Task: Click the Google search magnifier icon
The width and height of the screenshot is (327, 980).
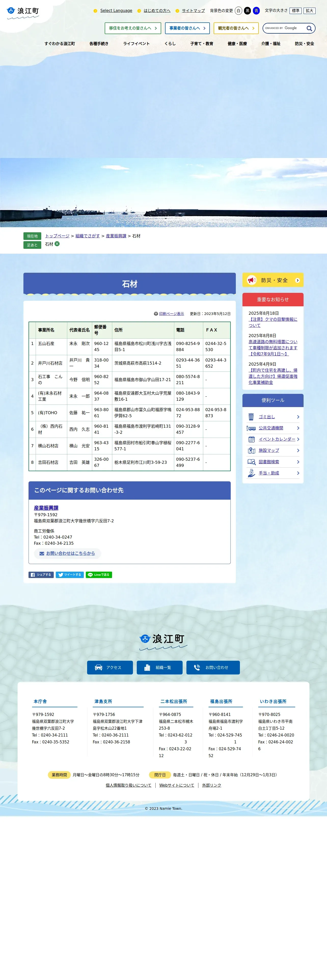Action: click(x=309, y=28)
